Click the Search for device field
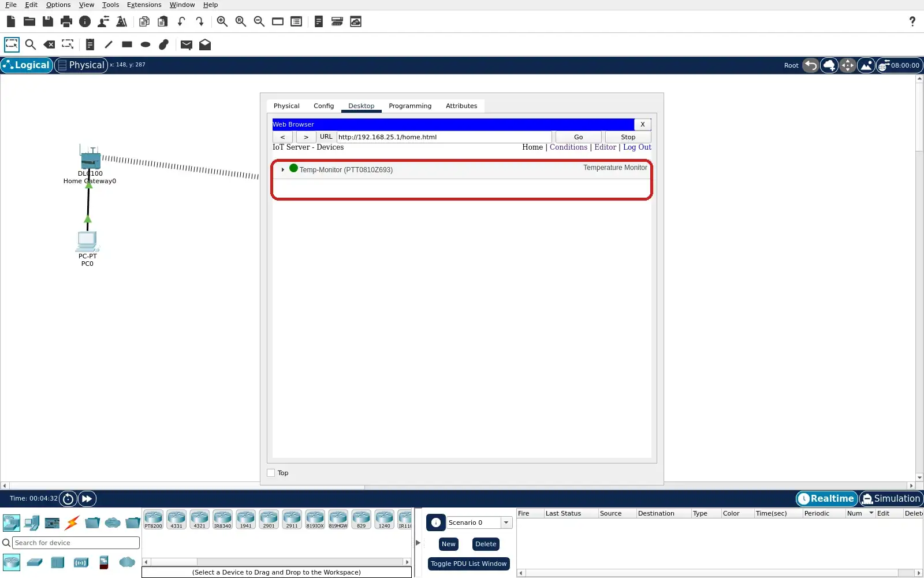The width and height of the screenshot is (924, 578). click(76, 543)
